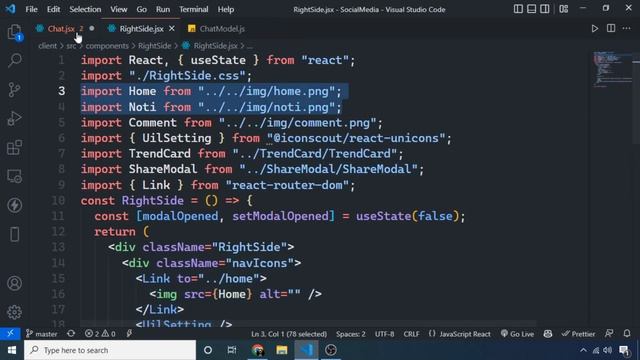
Task: Click "modalOpened" variable on line 11
Action: tap(180, 216)
